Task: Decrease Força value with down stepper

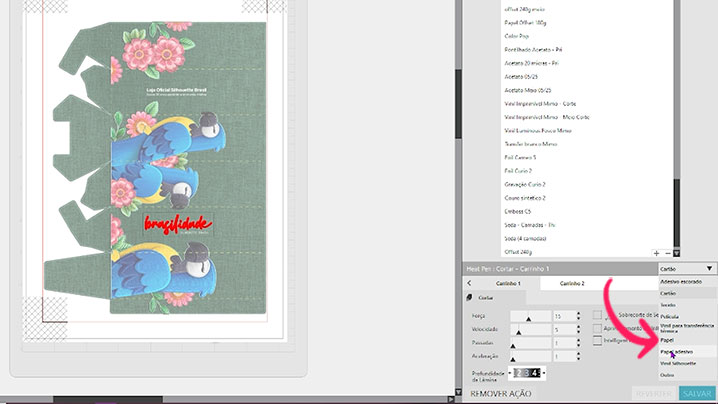Action: [x=578, y=318]
